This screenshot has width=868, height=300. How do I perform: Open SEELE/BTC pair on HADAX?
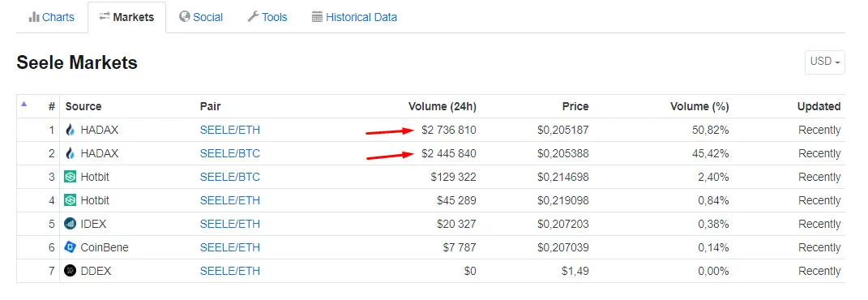click(x=229, y=154)
